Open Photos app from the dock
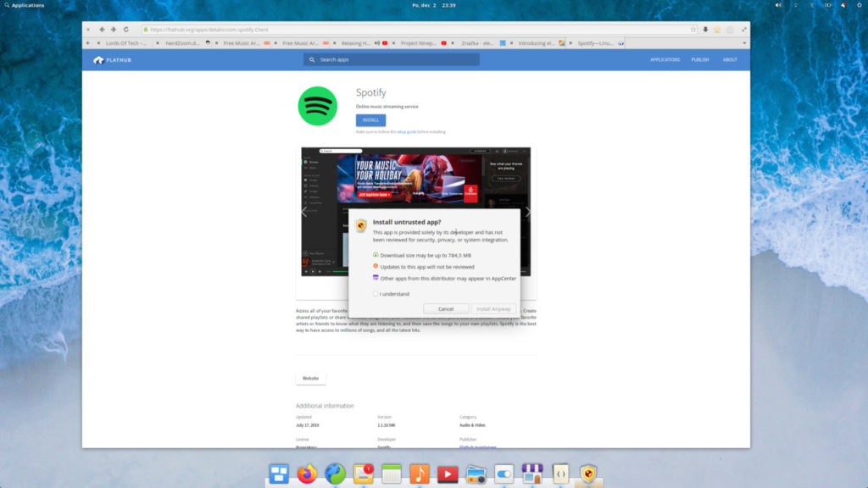868x488 pixels. [x=476, y=474]
